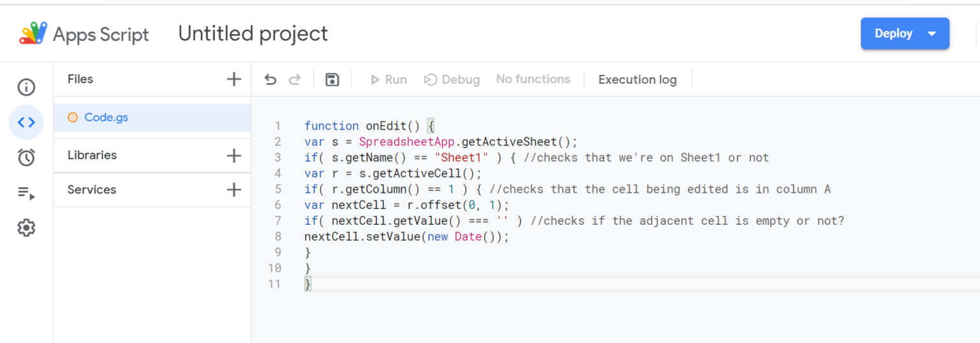Save project with the floppy disk icon
Screen dimensions: 980x343
pyautogui.click(x=332, y=79)
